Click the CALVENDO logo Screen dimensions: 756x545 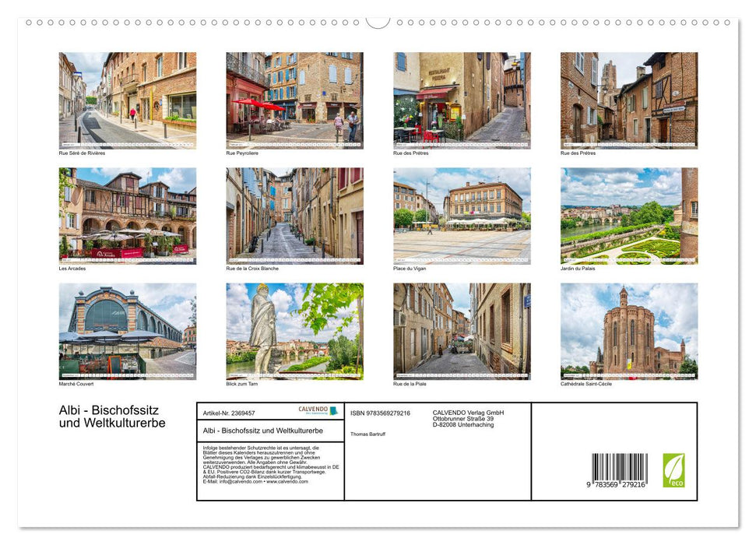tap(318, 410)
